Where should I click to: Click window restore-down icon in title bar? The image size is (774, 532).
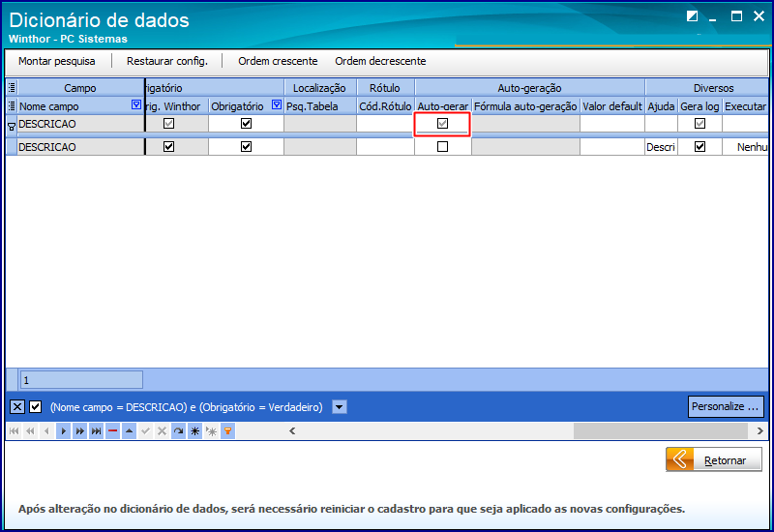pos(692,16)
